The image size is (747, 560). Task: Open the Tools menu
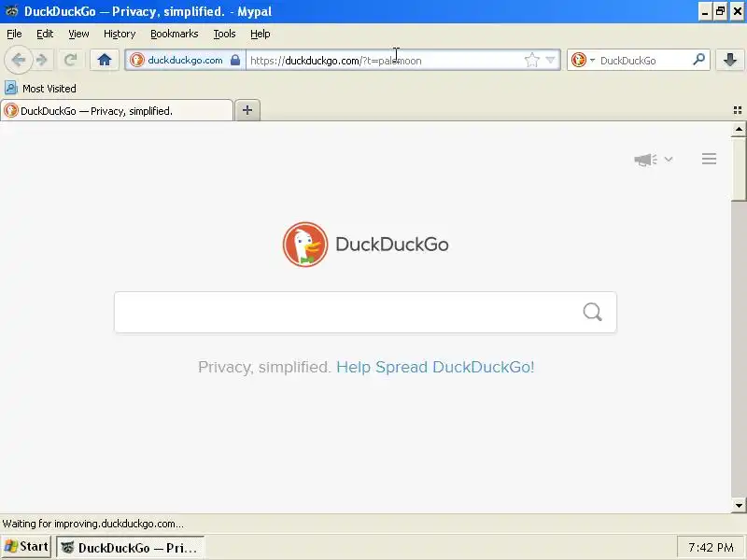click(x=224, y=34)
